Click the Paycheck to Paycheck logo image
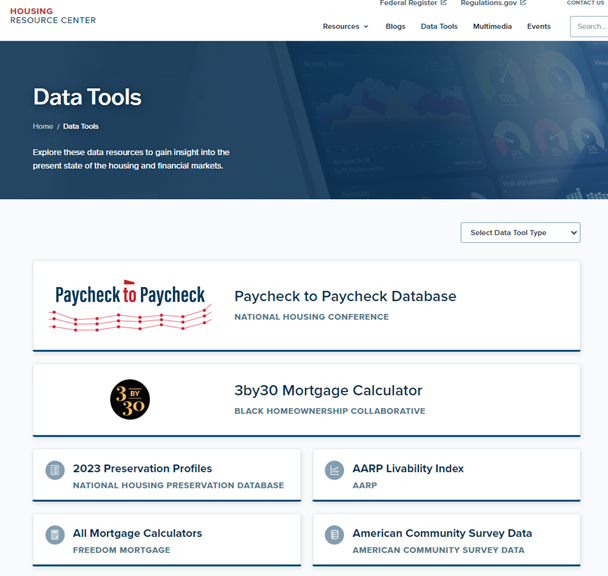This screenshot has height=576, width=608. tap(130, 305)
